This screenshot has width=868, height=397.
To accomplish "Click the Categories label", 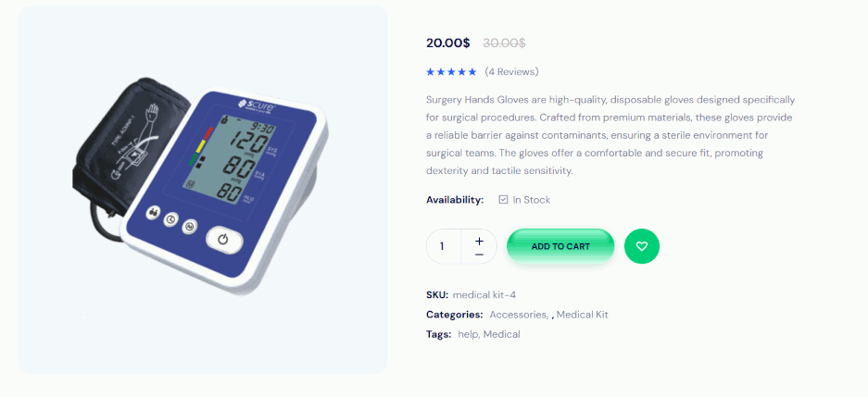I will point(454,315).
